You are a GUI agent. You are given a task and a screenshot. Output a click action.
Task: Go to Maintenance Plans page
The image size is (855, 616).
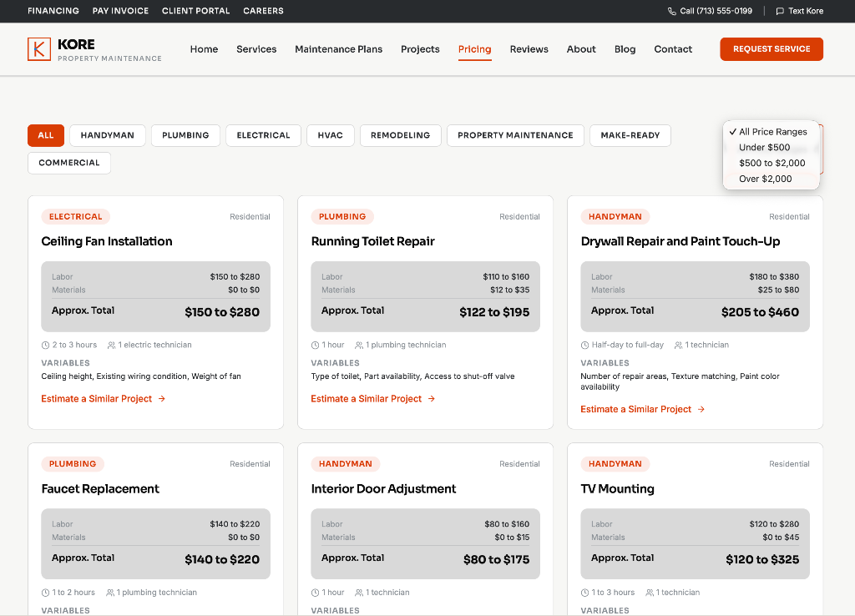pyautogui.click(x=339, y=49)
